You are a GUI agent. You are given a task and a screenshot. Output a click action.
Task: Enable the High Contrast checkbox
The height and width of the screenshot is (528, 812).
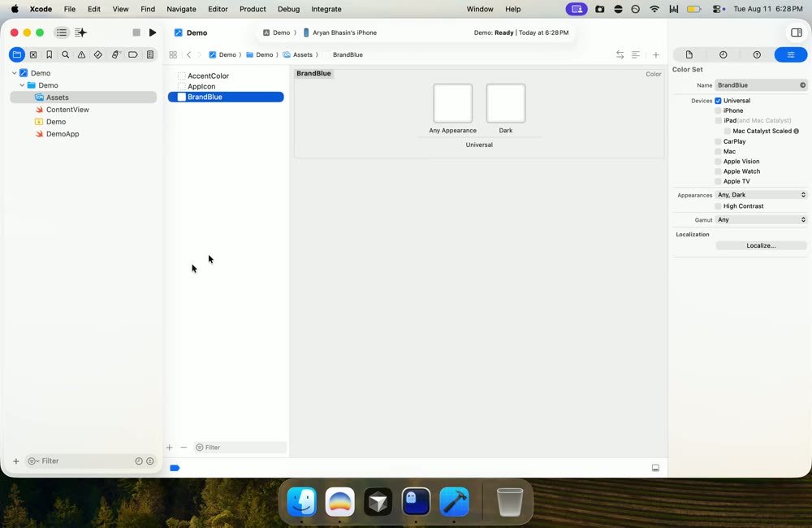click(718, 206)
